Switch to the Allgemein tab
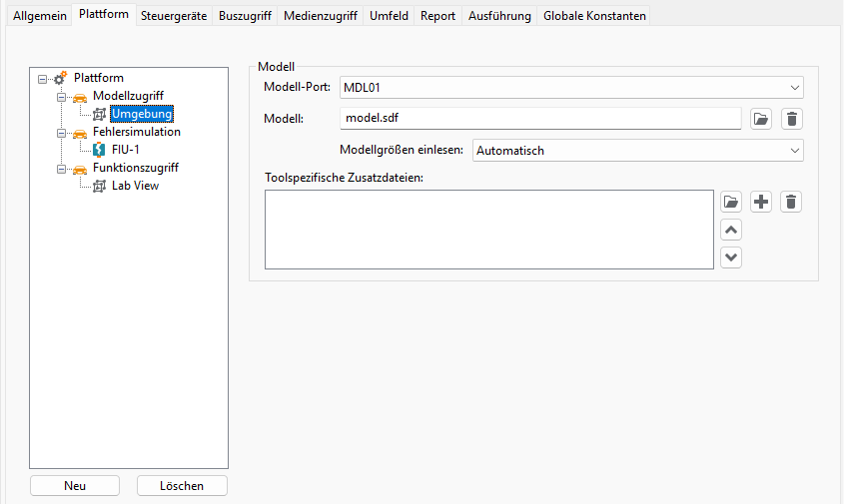844x504 pixels. point(40,16)
